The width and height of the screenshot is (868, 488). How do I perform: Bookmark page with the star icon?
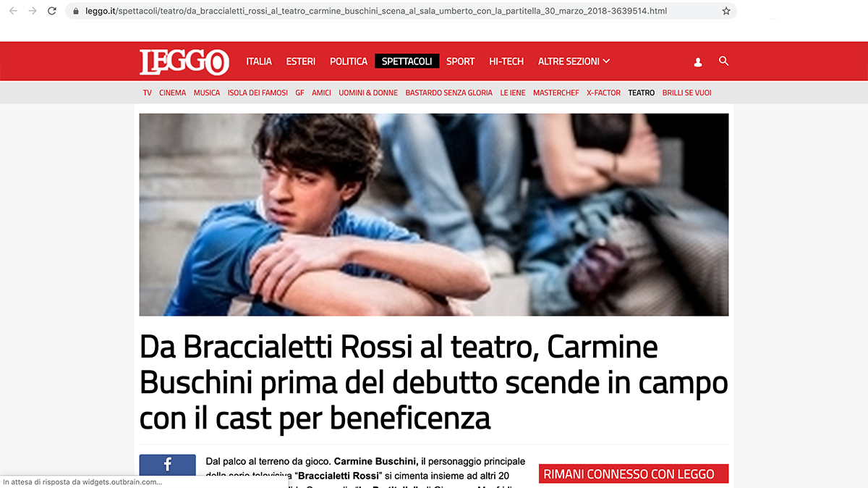coord(726,11)
